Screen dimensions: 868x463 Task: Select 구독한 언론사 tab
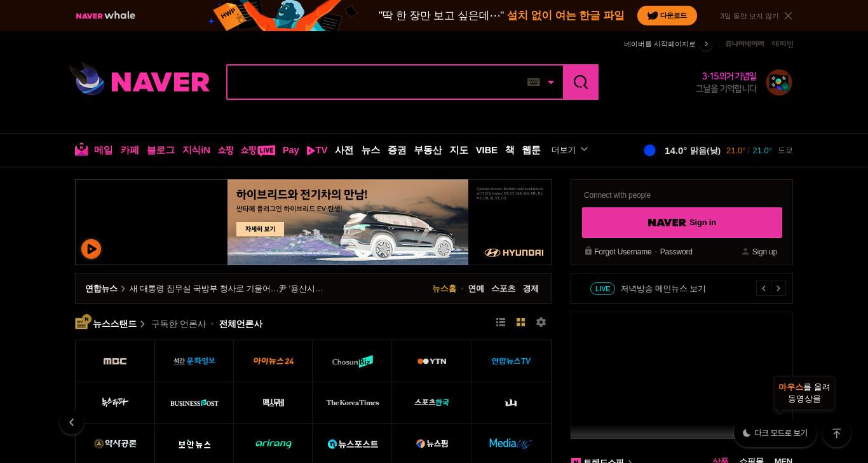[x=179, y=324]
